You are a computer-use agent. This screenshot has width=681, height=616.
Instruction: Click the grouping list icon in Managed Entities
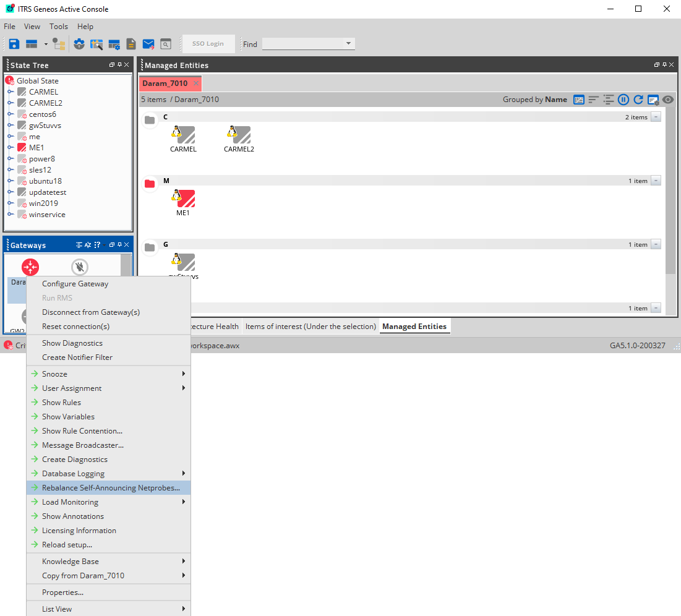click(609, 100)
